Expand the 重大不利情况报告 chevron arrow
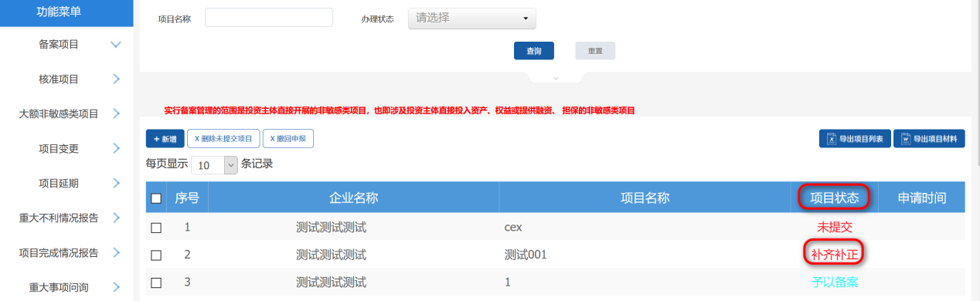980x301 pixels. [116, 218]
